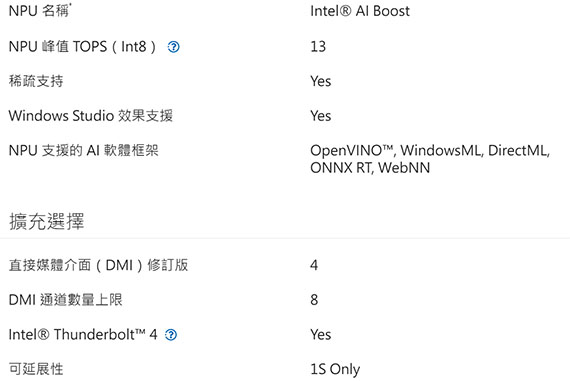Open help icon beside NPU 峰值 TOPS
This screenshot has width=570, height=381.
[173, 47]
